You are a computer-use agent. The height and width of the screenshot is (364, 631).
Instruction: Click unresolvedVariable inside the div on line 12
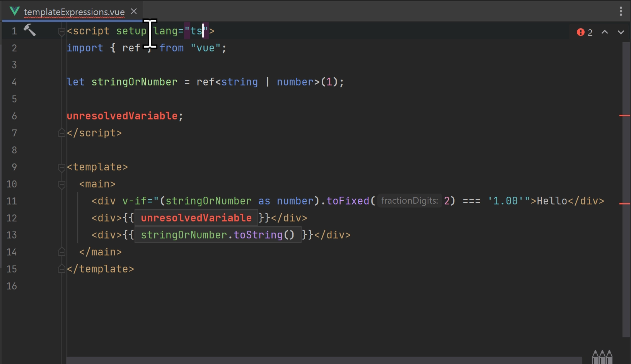[196, 218]
